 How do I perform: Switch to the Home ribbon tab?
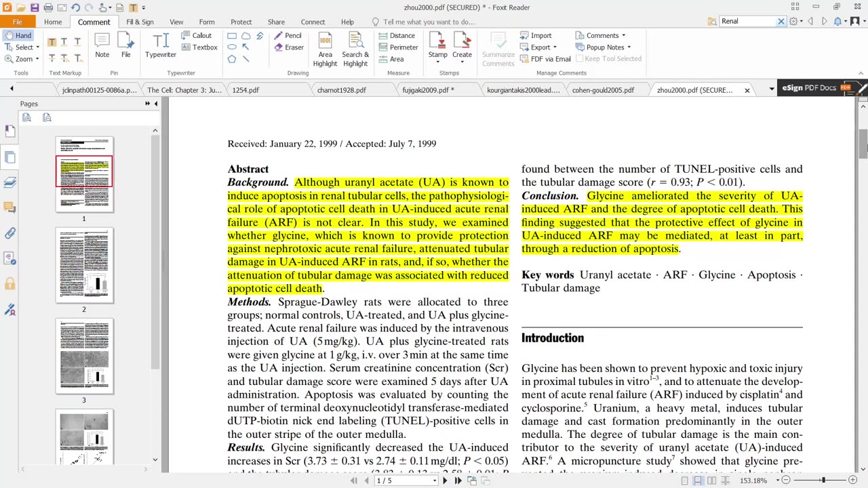coord(53,22)
